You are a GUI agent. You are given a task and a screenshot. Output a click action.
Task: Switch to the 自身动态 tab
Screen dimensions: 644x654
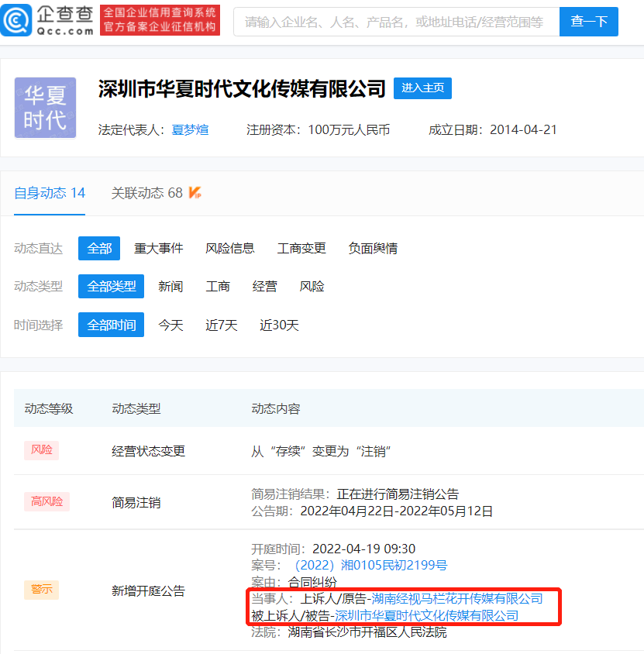[x=50, y=193]
